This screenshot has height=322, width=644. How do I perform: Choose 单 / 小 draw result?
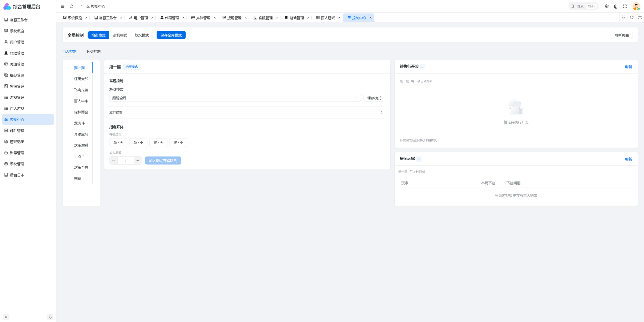(138, 142)
